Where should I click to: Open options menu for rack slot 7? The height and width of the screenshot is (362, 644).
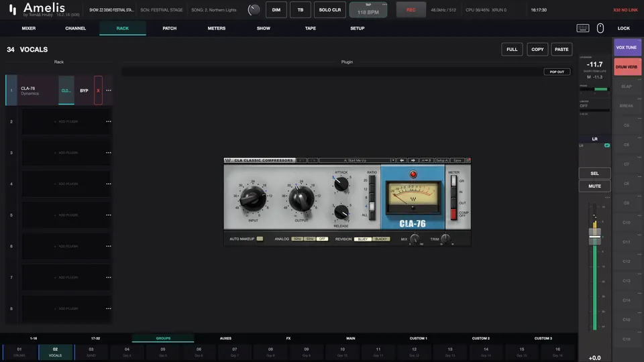point(109,278)
